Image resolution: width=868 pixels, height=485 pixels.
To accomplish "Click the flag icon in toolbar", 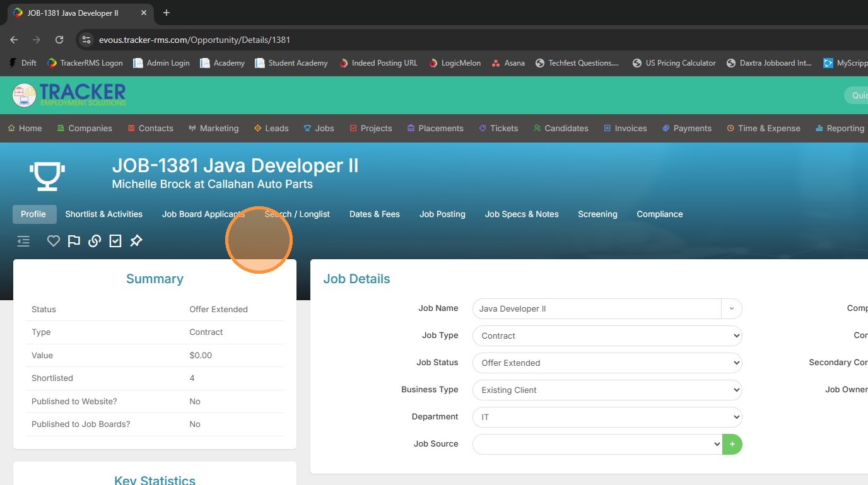I will click(74, 241).
